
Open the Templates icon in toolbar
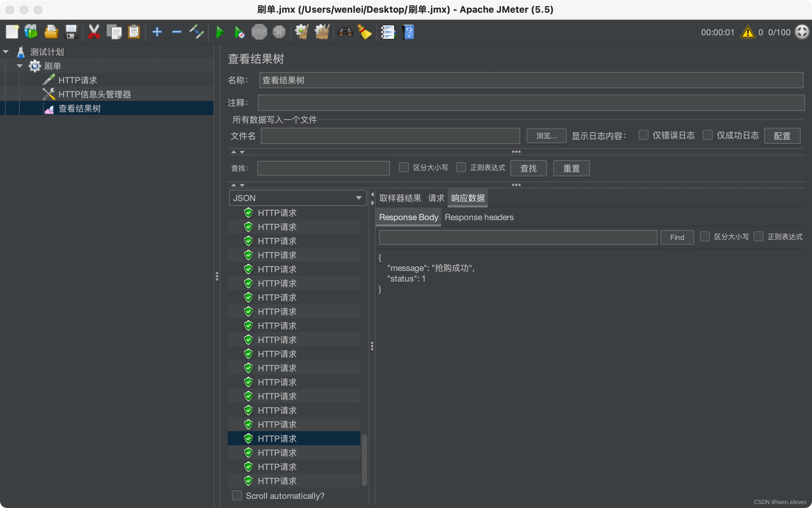pos(31,32)
